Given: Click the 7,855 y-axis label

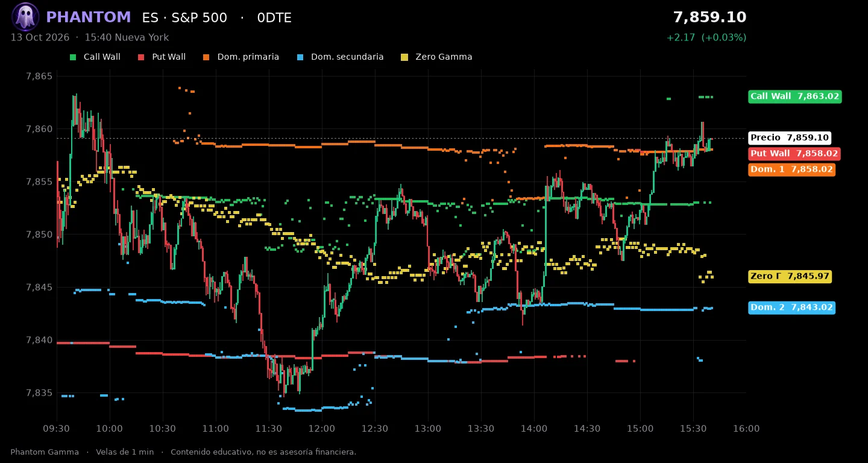Looking at the screenshot, I should 39,182.
